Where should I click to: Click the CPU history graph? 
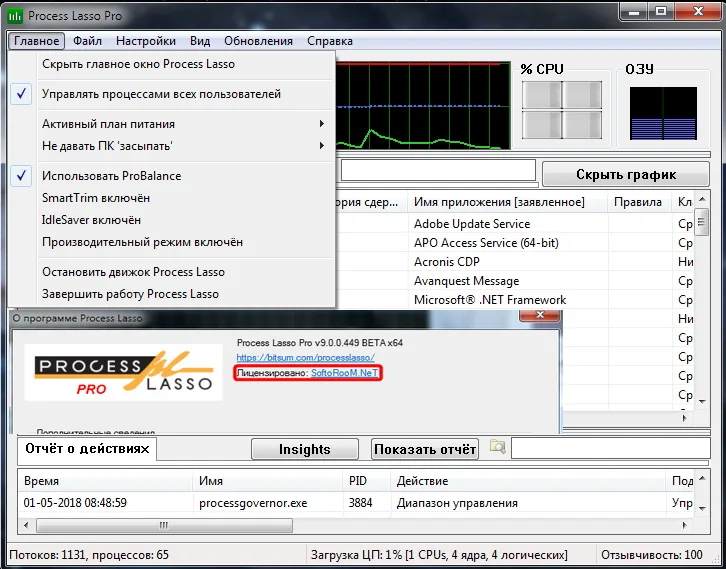423,105
